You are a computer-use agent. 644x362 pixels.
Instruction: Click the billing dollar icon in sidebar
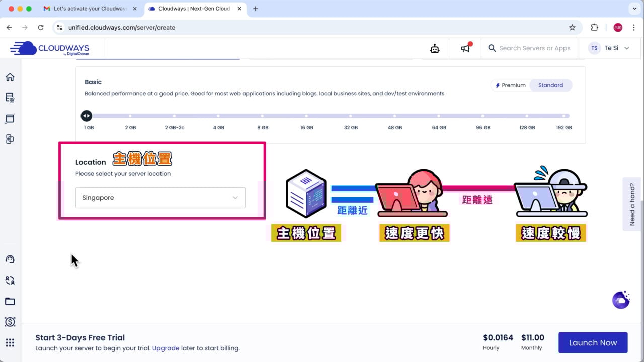click(x=10, y=322)
